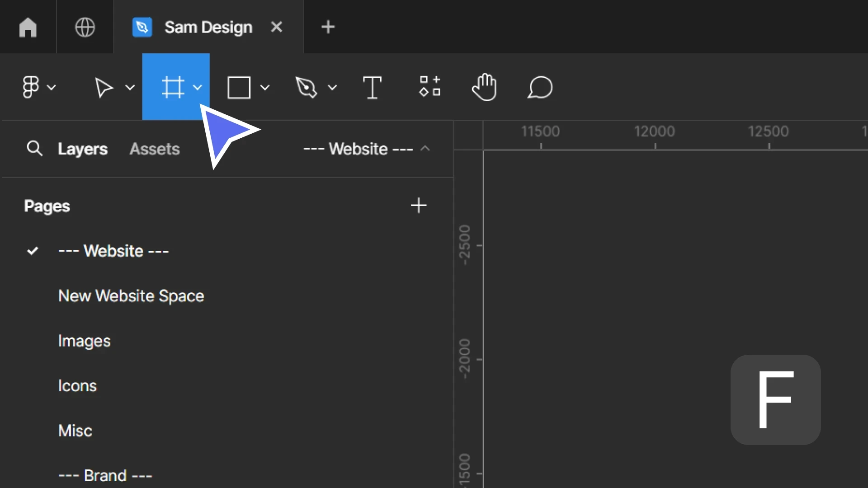Select the Pen tool
Image resolution: width=868 pixels, height=488 pixels.
tap(307, 88)
